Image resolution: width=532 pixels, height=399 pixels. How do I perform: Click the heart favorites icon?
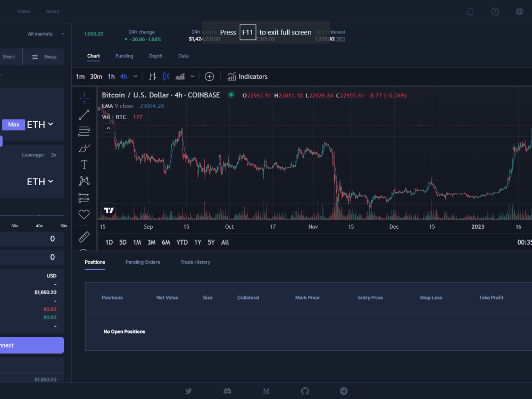tap(84, 214)
